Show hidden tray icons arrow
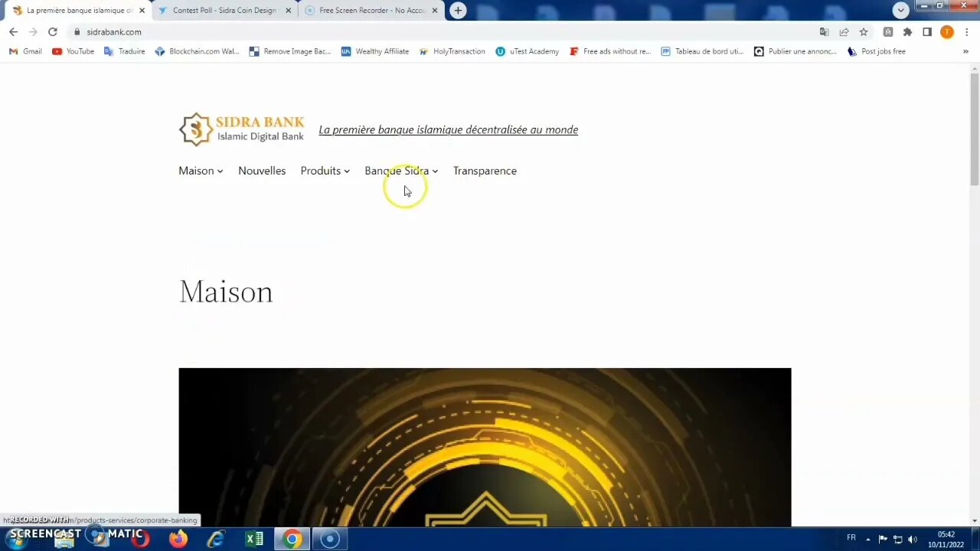Image resolution: width=980 pixels, height=551 pixels. (x=867, y=539)
